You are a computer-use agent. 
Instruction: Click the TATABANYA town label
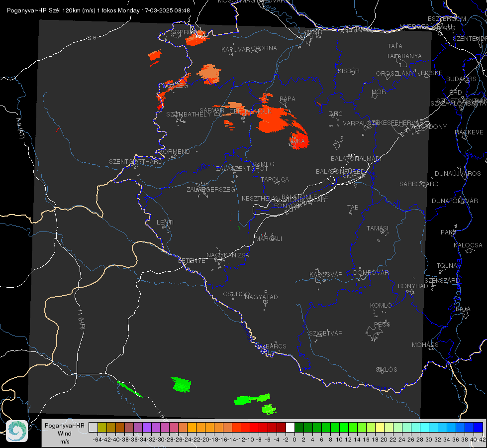point(404,56)
